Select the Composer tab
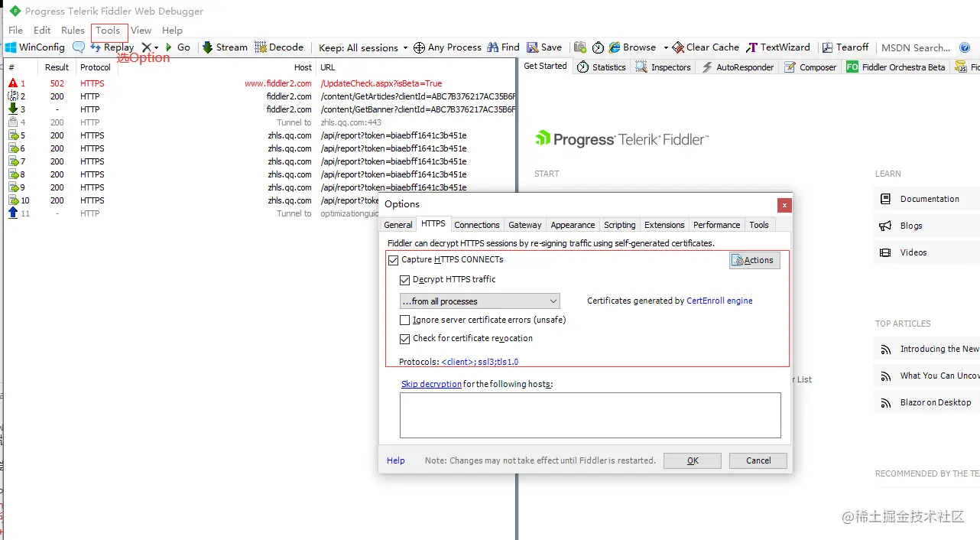The image size is (980, 540). coord(810,67)
